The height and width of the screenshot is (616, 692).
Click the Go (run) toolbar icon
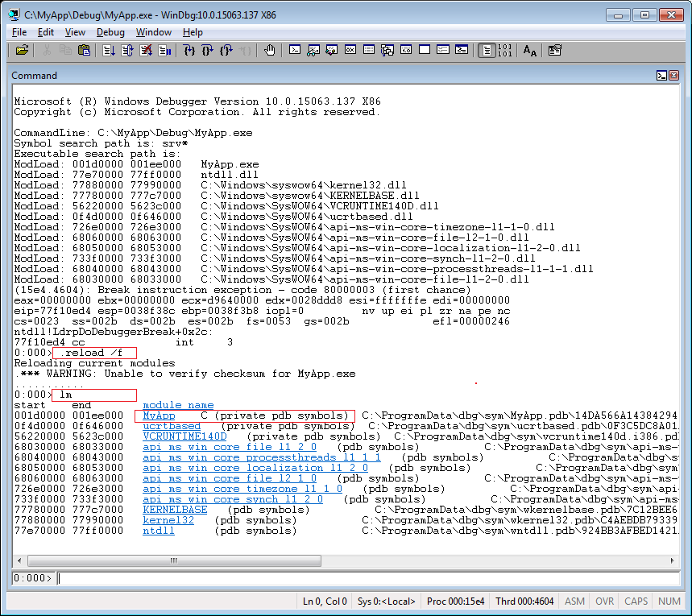(x=109, y=50)
